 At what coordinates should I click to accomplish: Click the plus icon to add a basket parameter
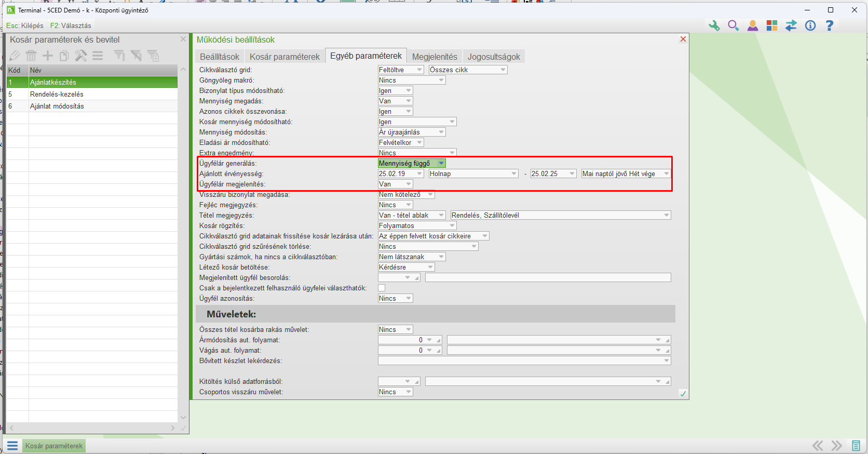(48, 56)
